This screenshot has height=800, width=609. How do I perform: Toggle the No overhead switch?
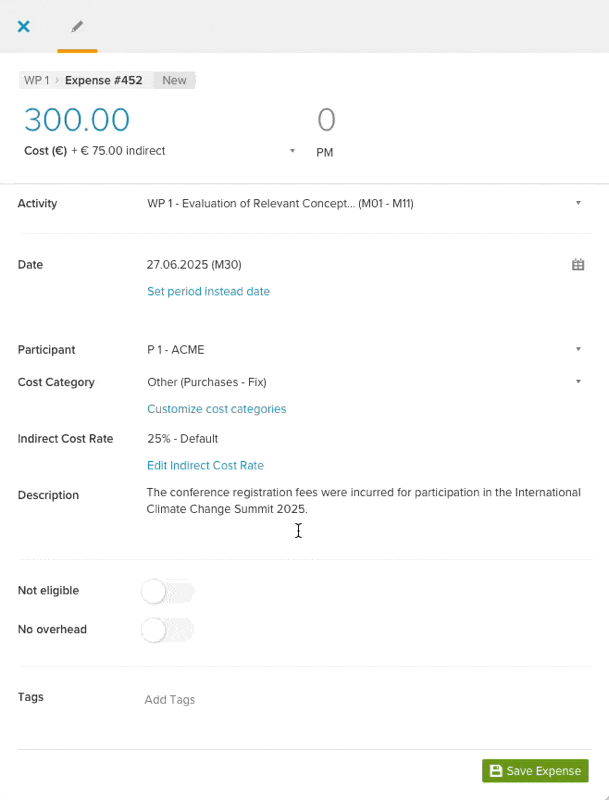click(168, 630)
